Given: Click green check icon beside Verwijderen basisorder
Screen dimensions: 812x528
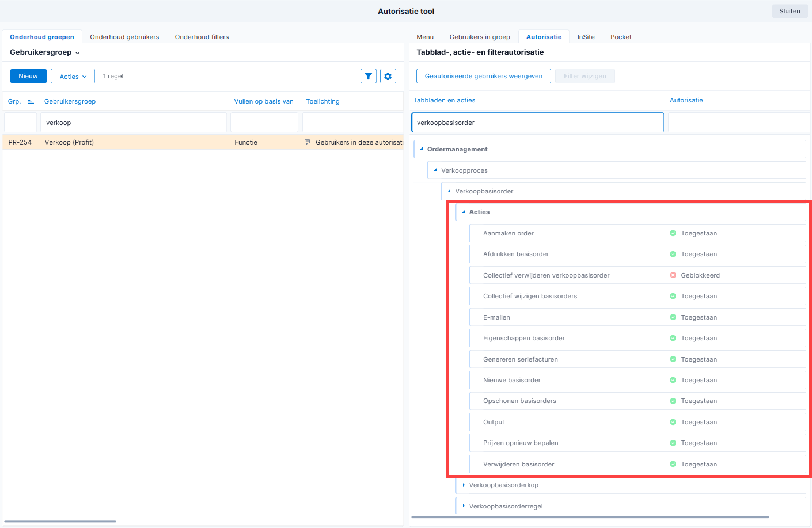Looking at the screenshot, I should coord(673,464).
